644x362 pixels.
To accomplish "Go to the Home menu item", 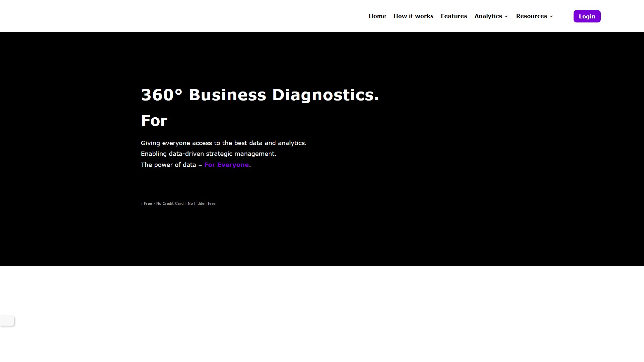I will (377, 16).
